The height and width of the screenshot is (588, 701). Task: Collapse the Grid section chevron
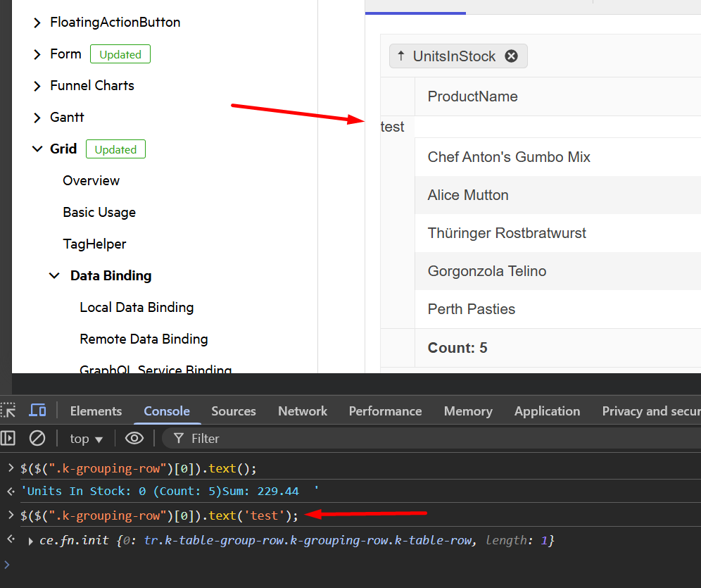[x=37, y=149]
